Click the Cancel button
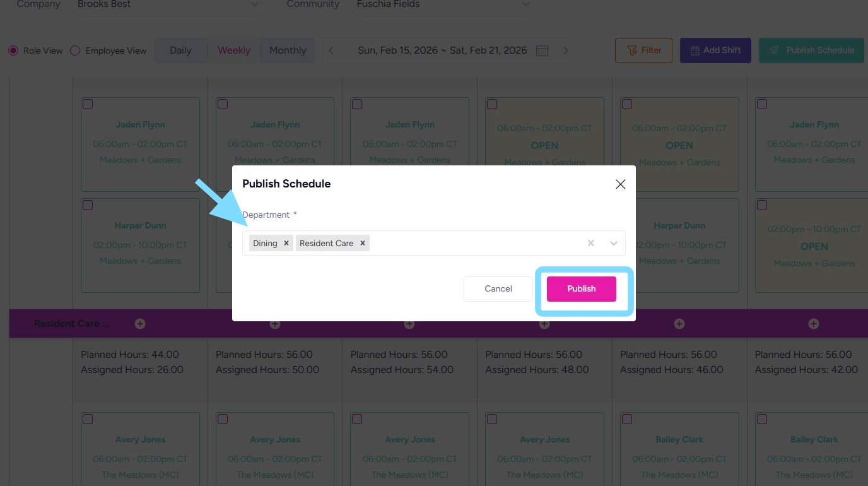868x486 pixels. pyautogui.click(x=498, y=288)
